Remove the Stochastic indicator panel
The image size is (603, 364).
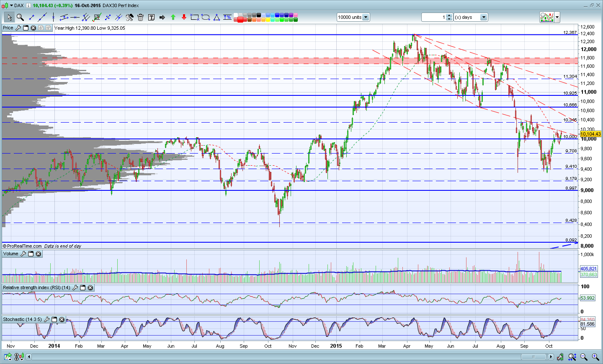click(62, 320)
